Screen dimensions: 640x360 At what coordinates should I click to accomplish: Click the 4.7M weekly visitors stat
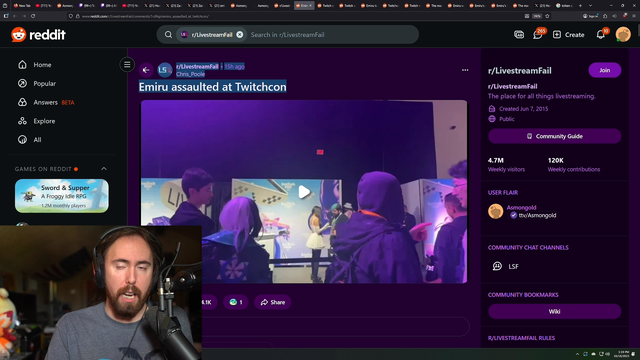506,164
